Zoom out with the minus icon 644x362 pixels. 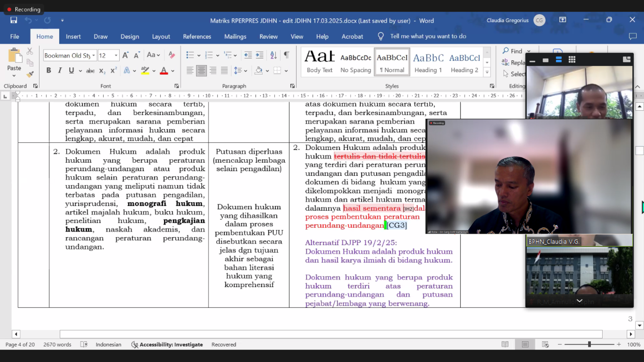[x=560, y=344]
